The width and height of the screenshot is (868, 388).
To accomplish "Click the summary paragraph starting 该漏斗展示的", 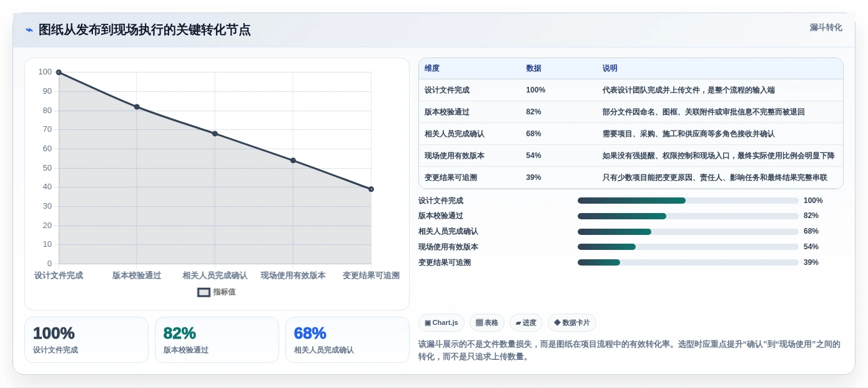I will (x=629, y=351).
